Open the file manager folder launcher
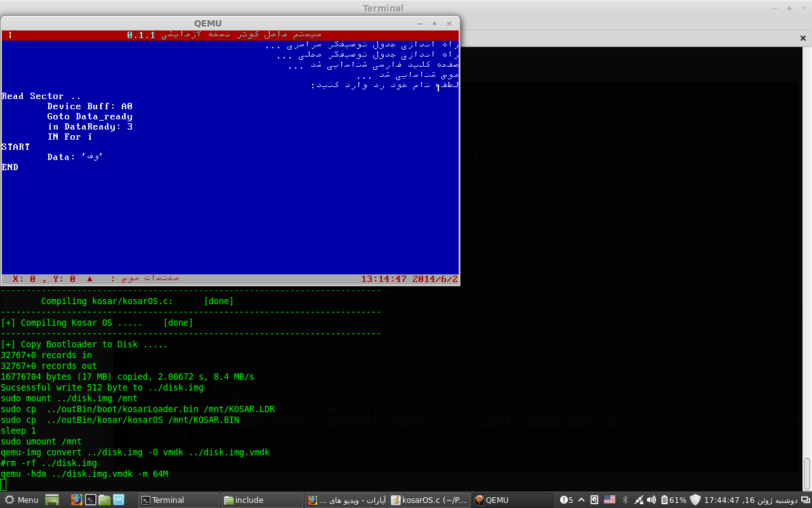 click(x=105, y=500)
